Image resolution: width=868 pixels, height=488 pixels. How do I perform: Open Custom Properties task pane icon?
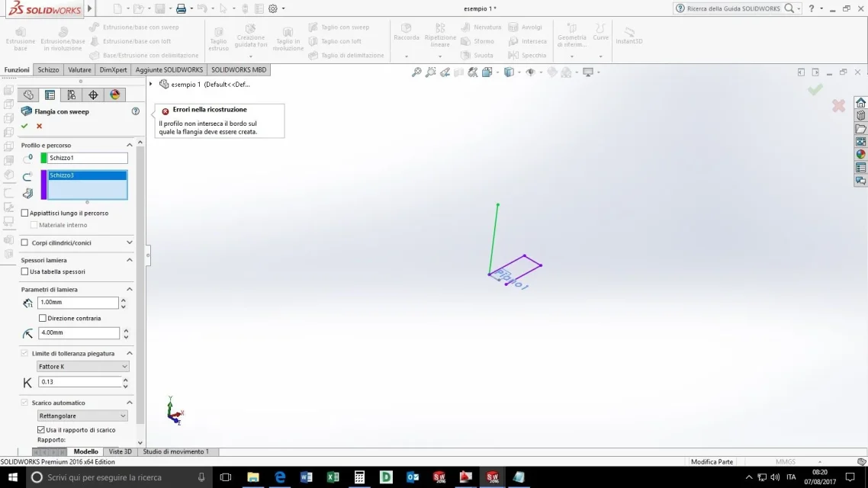click(860, 168)
